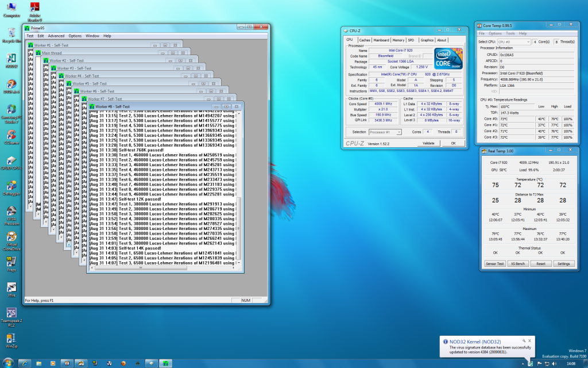The image size is (588, 368).
Task: Switch to the CPU-Z SPD tab
Action: [x=411, y=40]
